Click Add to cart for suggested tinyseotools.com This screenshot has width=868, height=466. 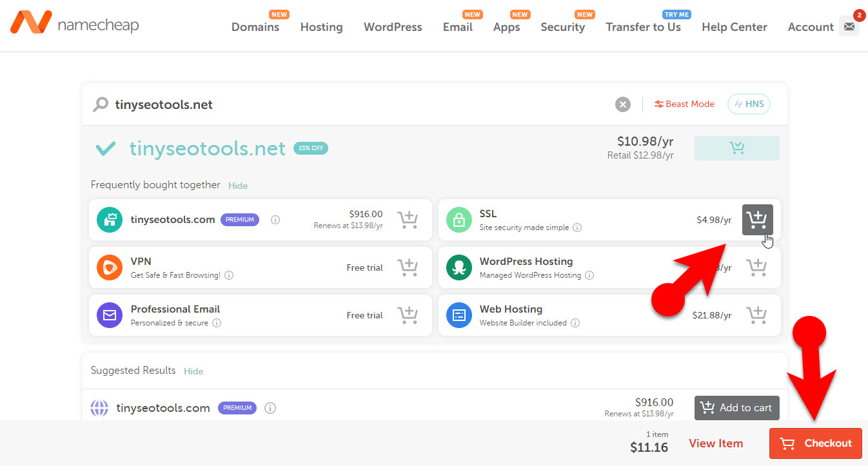[x=737, y=408]
